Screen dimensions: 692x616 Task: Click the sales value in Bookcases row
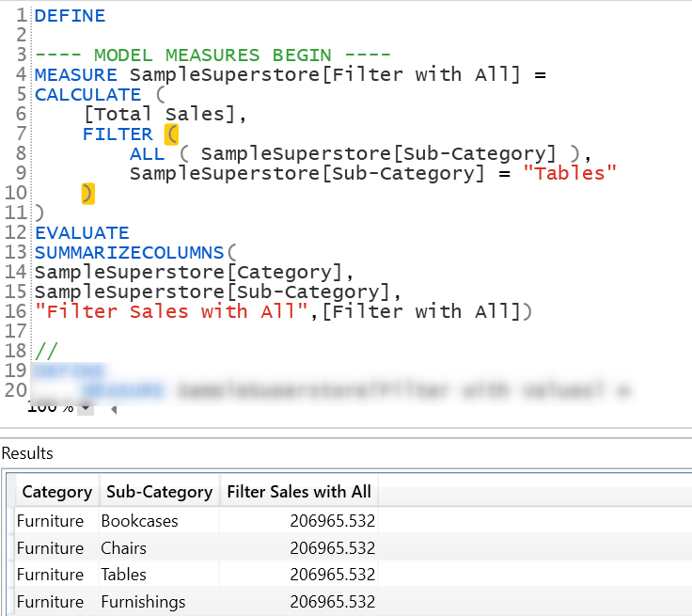(332, 520)
